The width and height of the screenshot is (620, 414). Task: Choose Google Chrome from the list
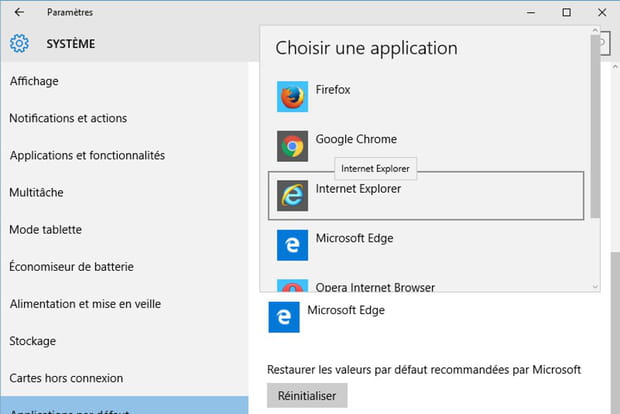(426, 146)
